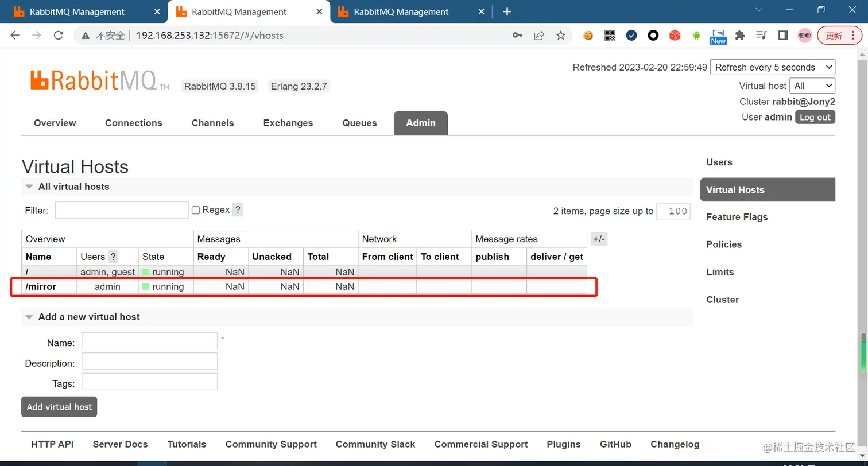Switch to the Channels tab
Image resolution: width=868 pixels, height=466 pixels.
213,123
